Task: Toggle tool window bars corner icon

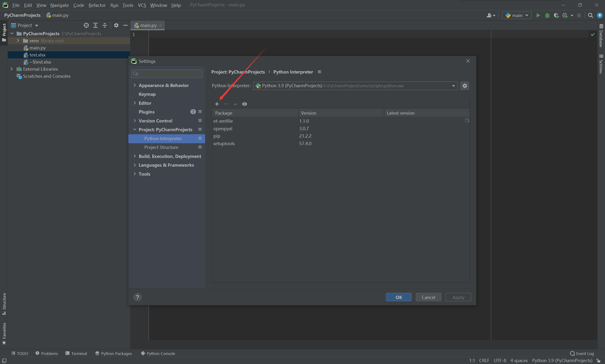Action: (4, 360)
